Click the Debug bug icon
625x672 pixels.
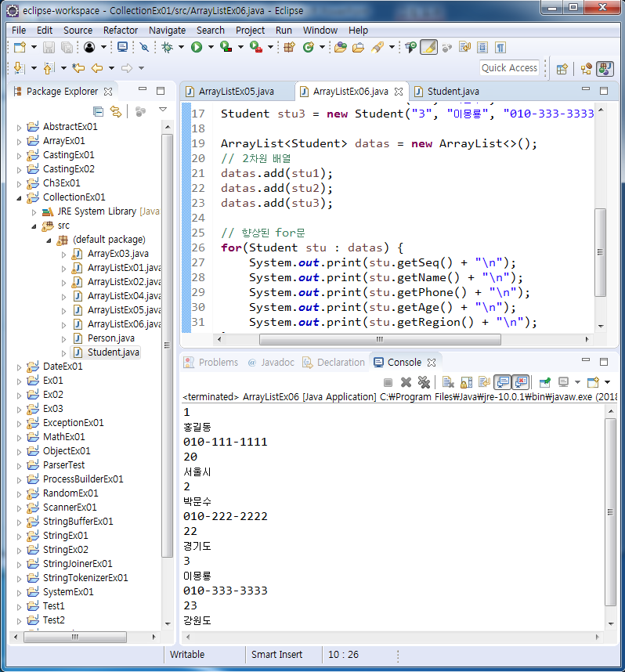tap(167, 47)
